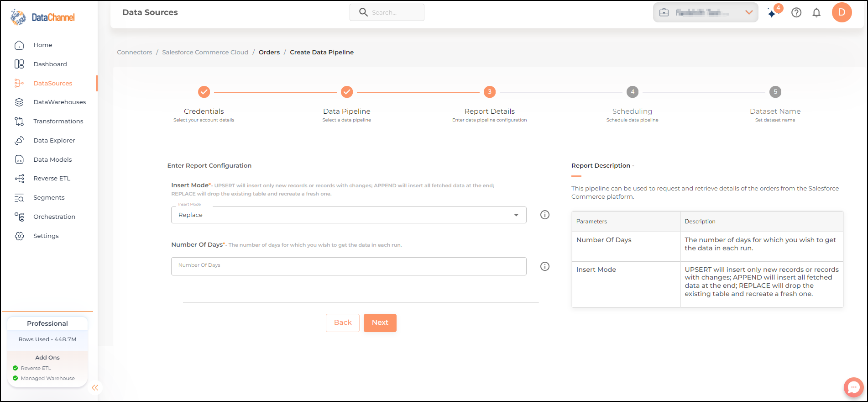Viewport: 868px width, 402px height.
Task: Open Orchestration in the sidebar
Action: coord(54,217)
